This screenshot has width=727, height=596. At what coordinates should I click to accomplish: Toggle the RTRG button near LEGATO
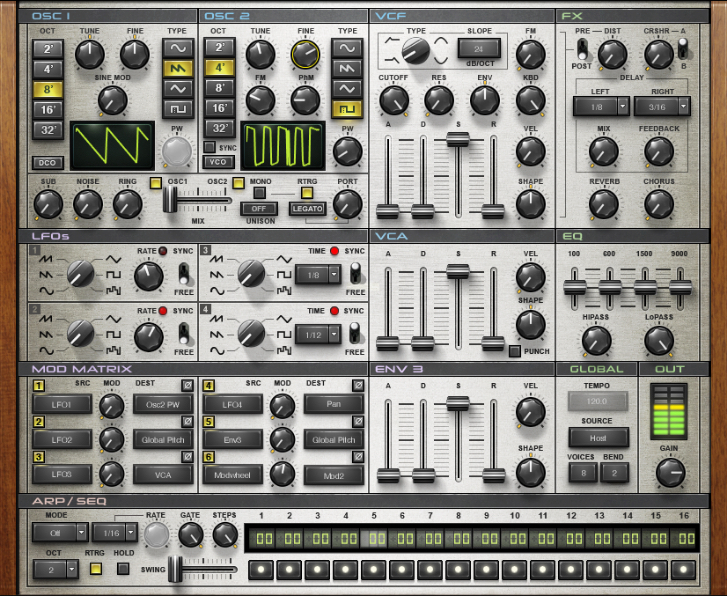[307, 192]
